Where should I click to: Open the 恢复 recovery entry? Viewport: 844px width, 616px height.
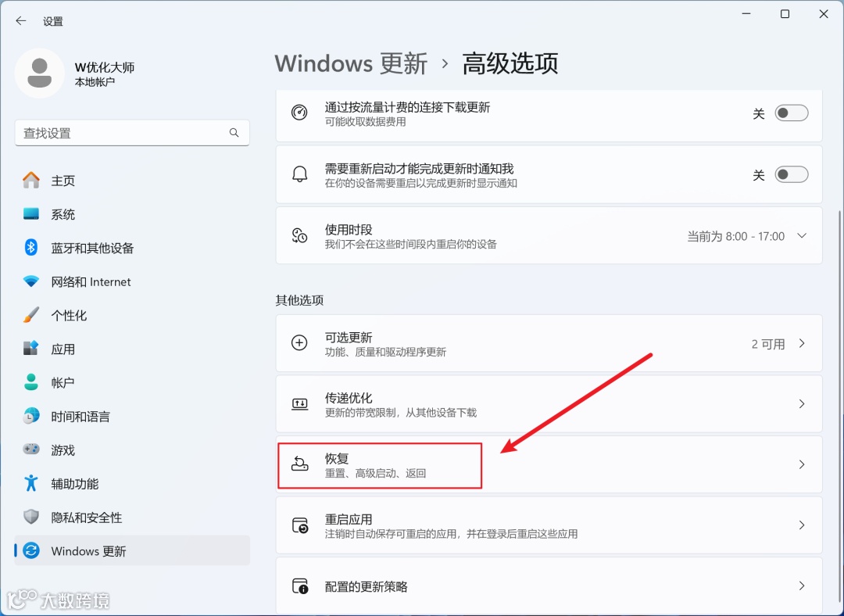[x=549, y=464]
